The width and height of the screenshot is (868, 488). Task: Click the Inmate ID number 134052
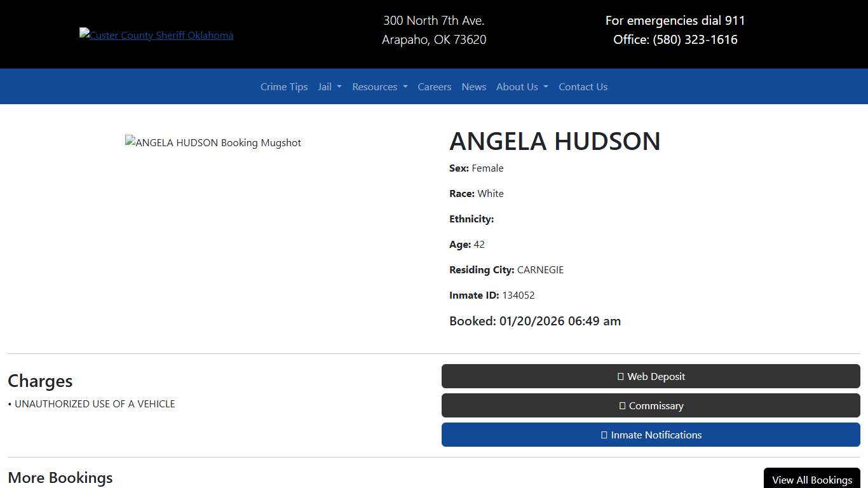click(519, 295)
